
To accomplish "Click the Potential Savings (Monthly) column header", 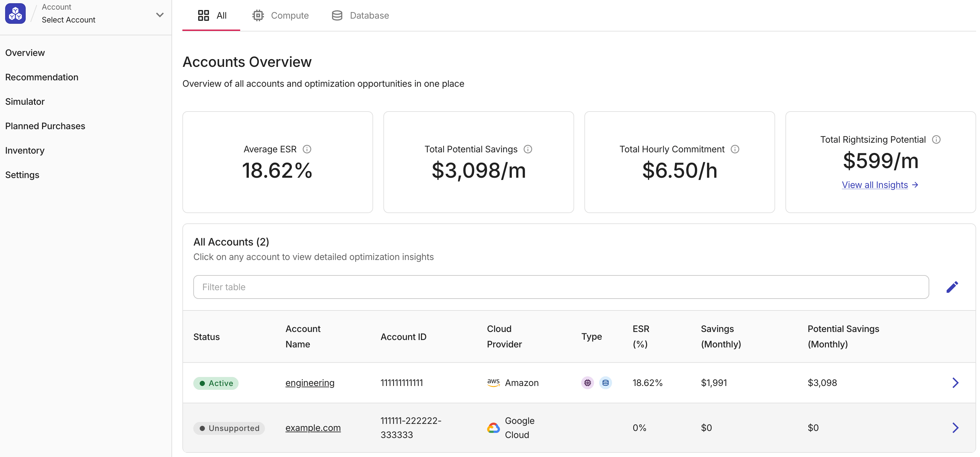I will (x=844, y=337).
